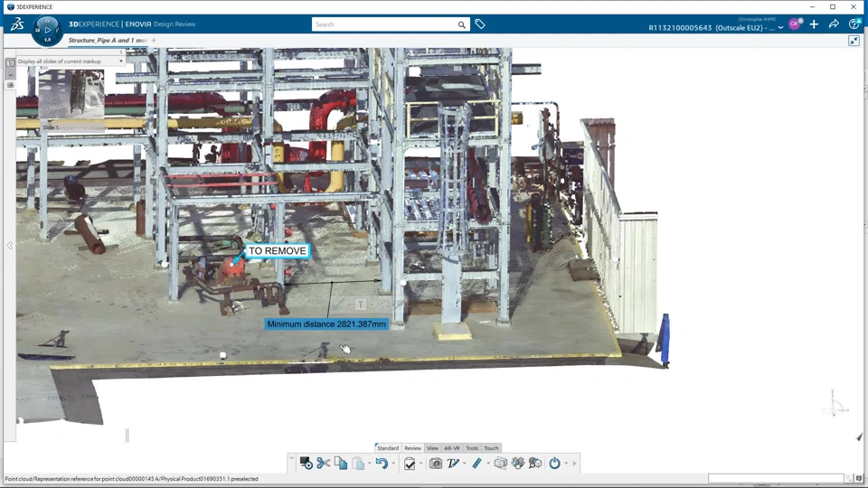The height and width of the screenshot is (488, 868).
Task: Click the plus add-content icon
Action: click(x=814, y=24)
